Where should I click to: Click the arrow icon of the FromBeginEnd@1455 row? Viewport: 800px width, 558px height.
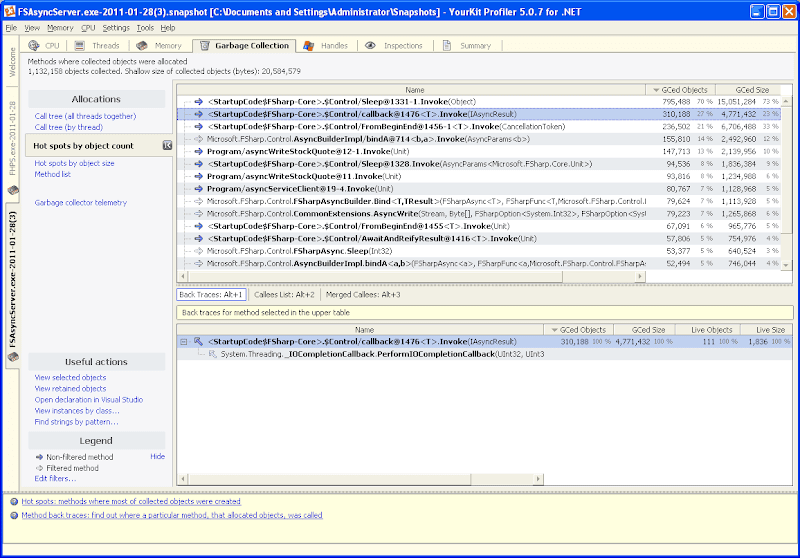198,226
